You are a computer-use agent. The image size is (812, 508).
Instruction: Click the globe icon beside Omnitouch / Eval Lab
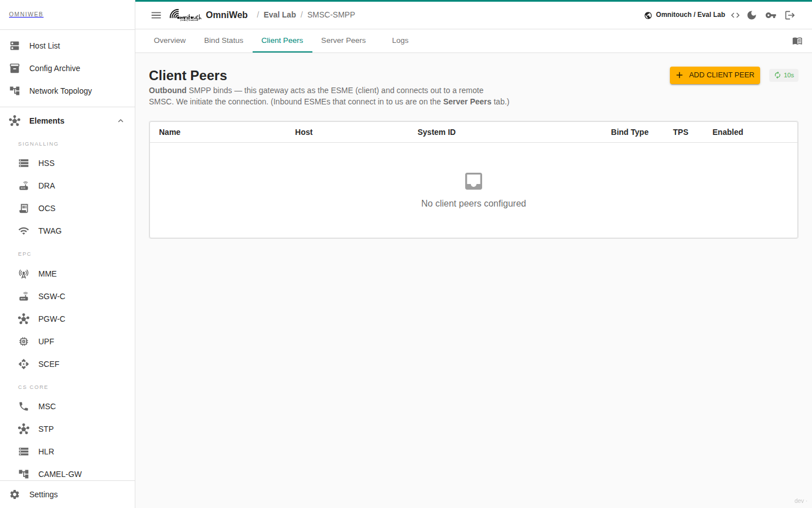pos(648,15)
